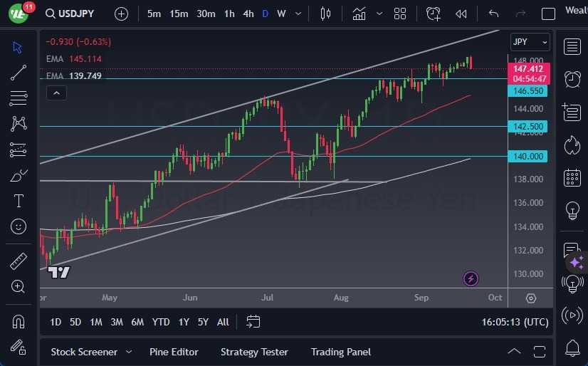Open the watchlist panel icon
The width and height of the screenshot is (588, 366).
[571, 47]
